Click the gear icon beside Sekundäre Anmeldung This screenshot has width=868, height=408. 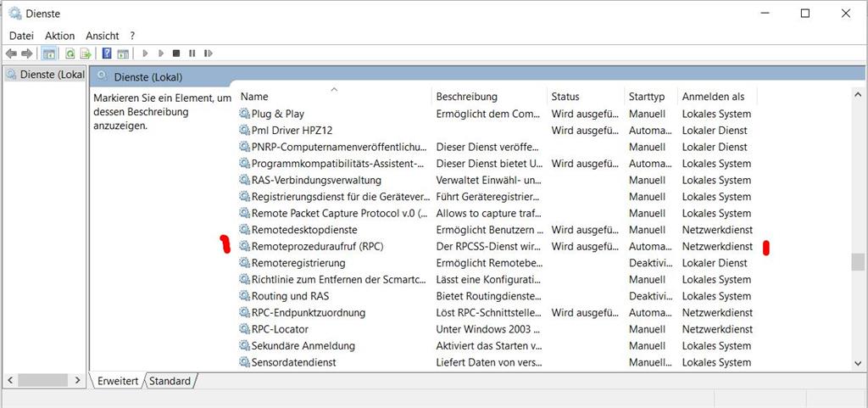pyautogui.click(x=244, y=345)
